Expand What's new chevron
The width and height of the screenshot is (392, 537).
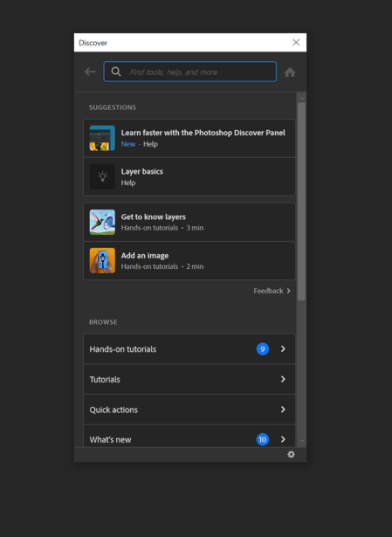(x=283, y=439)
